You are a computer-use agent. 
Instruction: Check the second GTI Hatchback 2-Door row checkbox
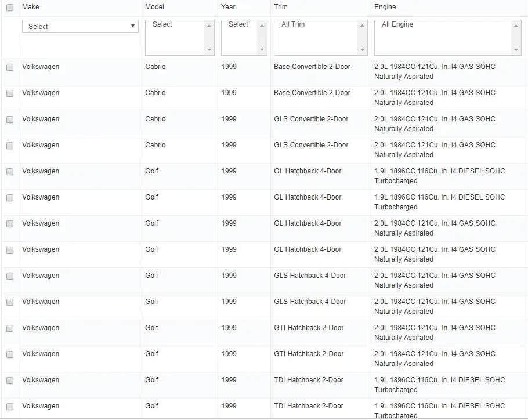point(10,354)
